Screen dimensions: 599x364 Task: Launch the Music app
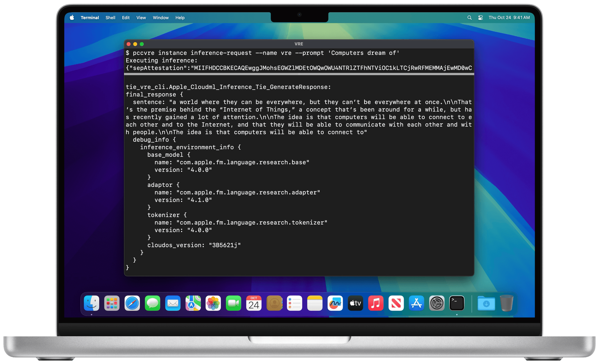376,303
